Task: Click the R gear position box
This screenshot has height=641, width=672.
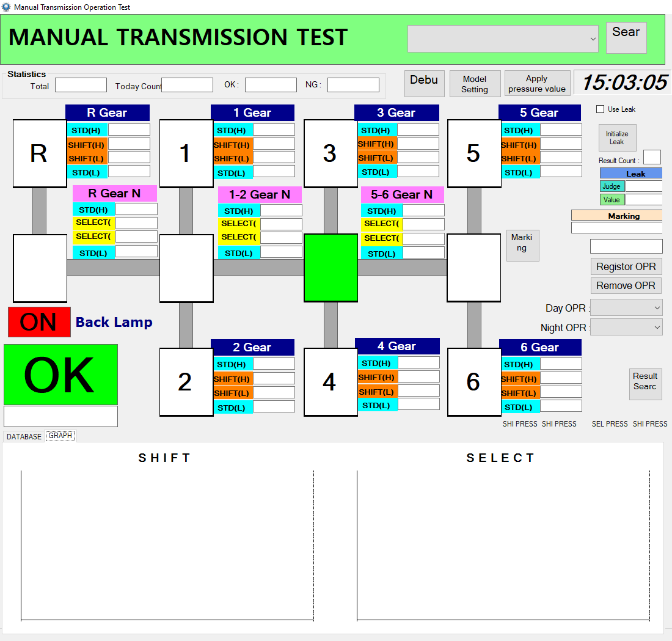Action: pyautogui.click(x=40, y=153)
